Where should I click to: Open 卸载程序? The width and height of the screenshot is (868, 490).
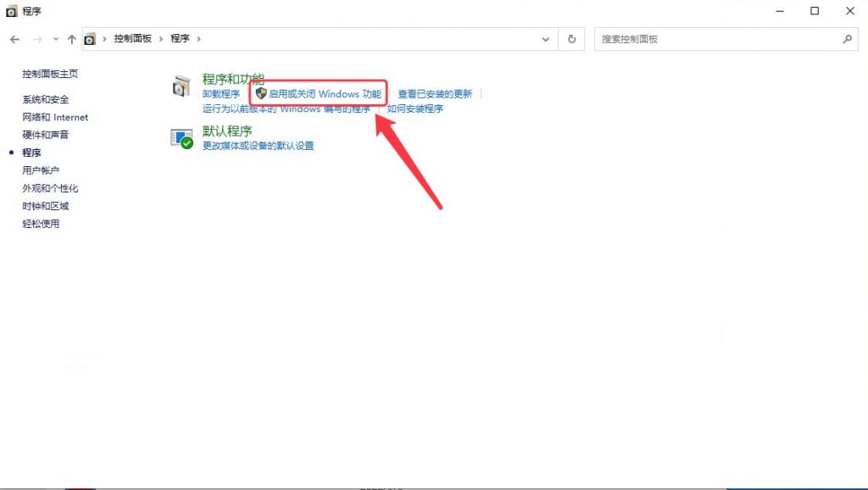click(224, 93)
